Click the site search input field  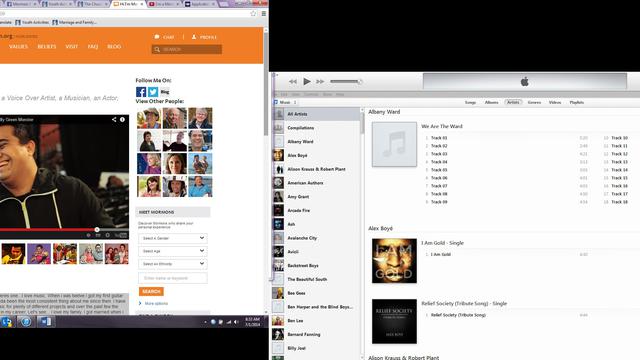pos(187,49)
